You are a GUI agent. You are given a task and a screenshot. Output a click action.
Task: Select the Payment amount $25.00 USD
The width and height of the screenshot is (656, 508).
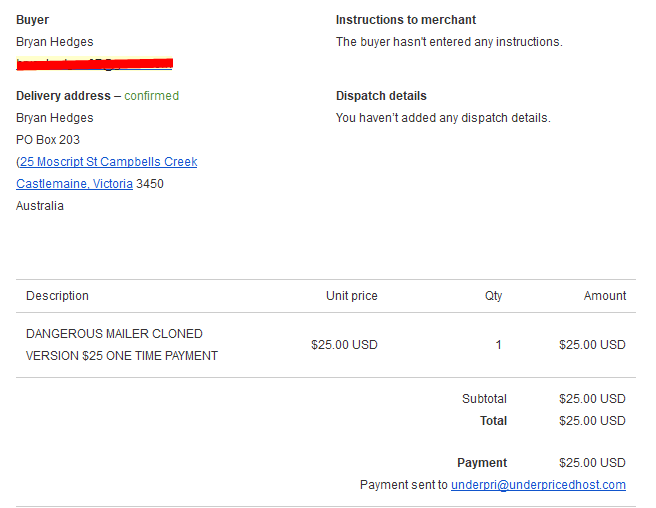(x=592, y=463)
